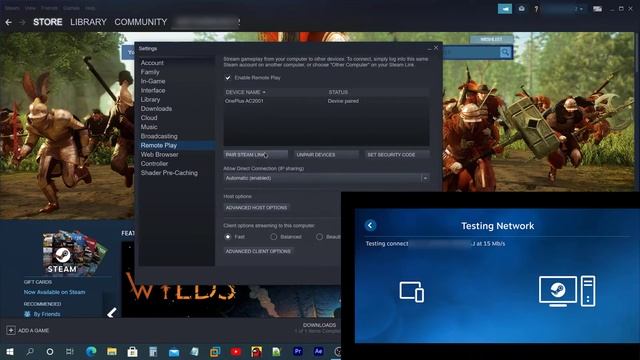The width and height of the screenshot is (640, 360).
Task: Launch Microsoft Edge from taskbar
Action: [91, 351]
